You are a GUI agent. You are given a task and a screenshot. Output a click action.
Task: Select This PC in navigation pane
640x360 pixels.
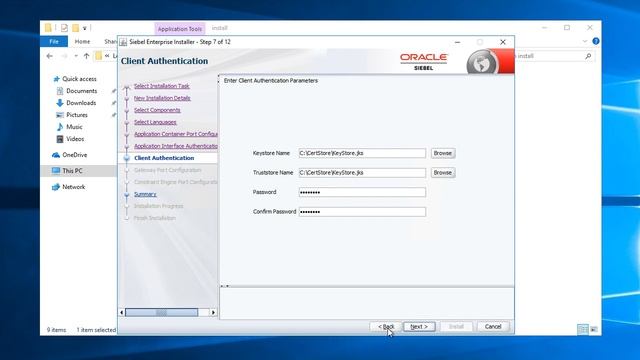pos(72,171)
